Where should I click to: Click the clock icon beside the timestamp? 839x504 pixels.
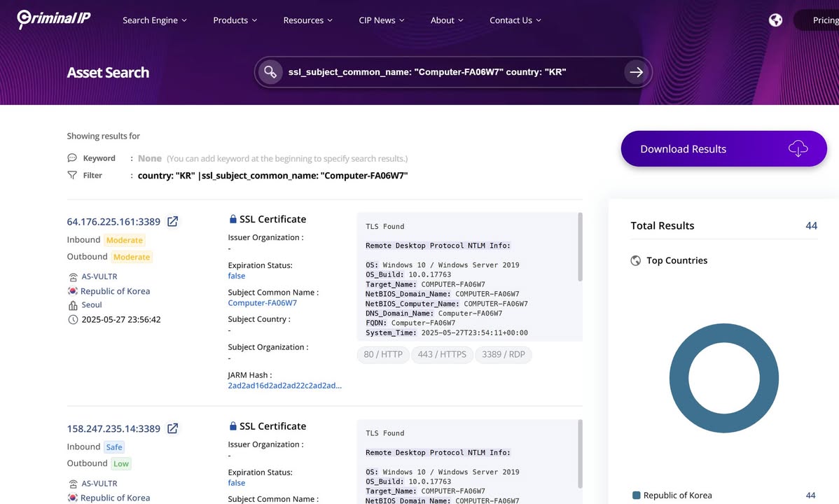pos(72,319)
